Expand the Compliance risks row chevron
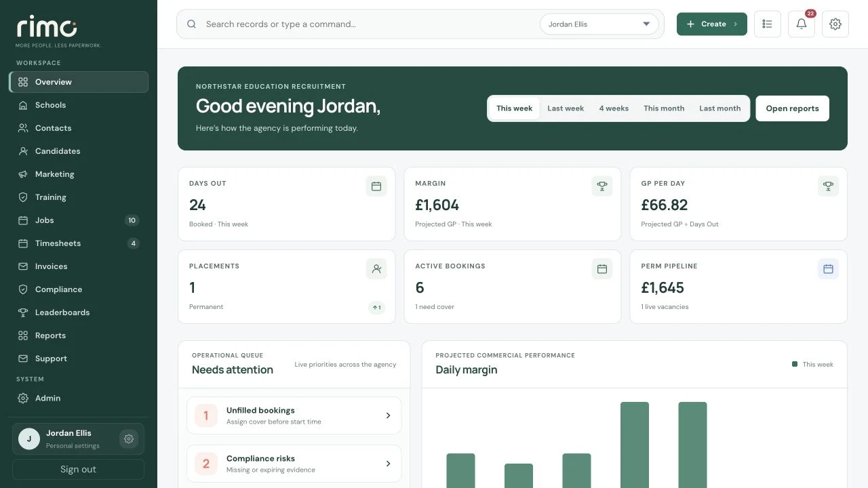868x488 pixels. click(388, 464)
